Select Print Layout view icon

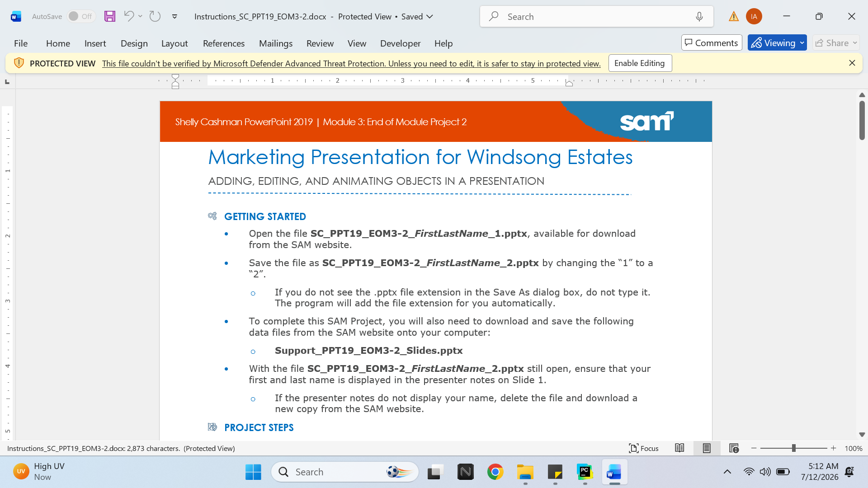(x=707, y=448)
